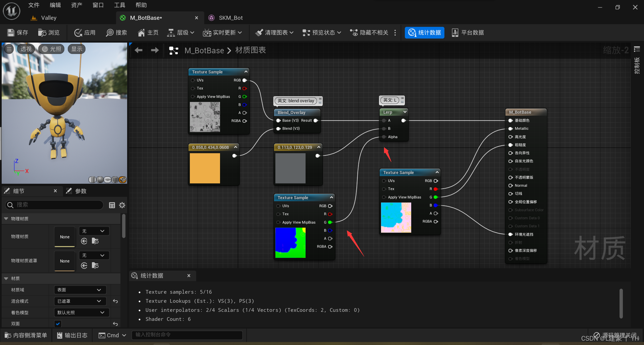The width and height of the screenshot is (644, 345).
Task: Open the 物理材质 asset picker 无 dropdown
Action: pos(94,231)
